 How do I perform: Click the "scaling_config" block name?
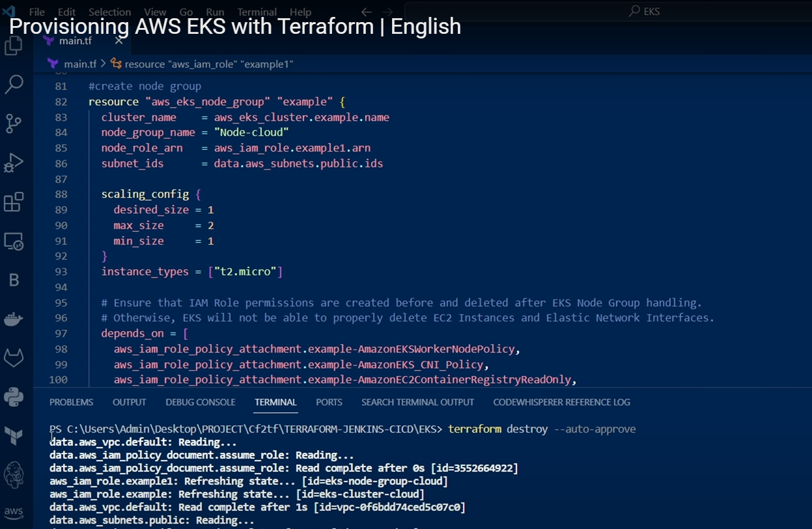(x=145, y=195)
